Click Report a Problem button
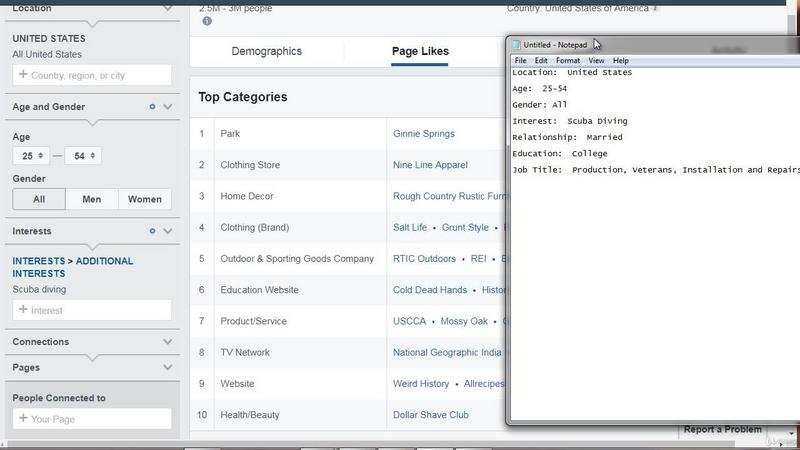Image resolution: width=800 pixels, height=450 pixels. 722,430
